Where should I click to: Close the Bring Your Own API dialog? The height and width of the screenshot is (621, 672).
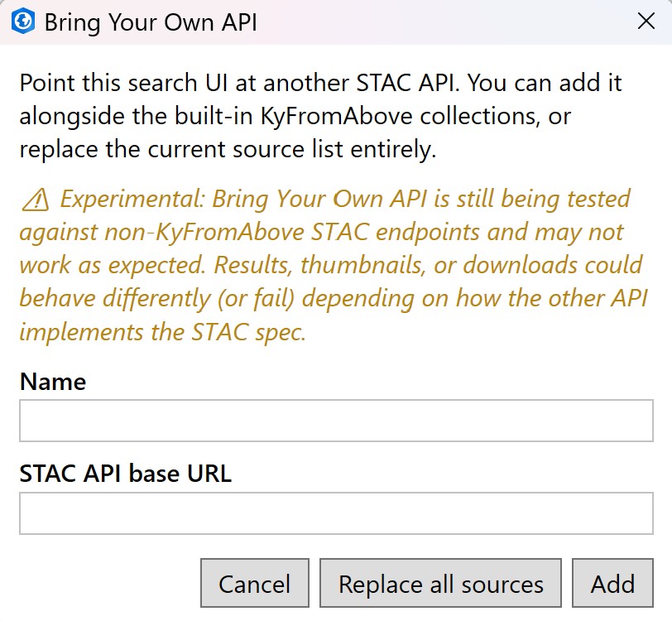pos(646,21)
